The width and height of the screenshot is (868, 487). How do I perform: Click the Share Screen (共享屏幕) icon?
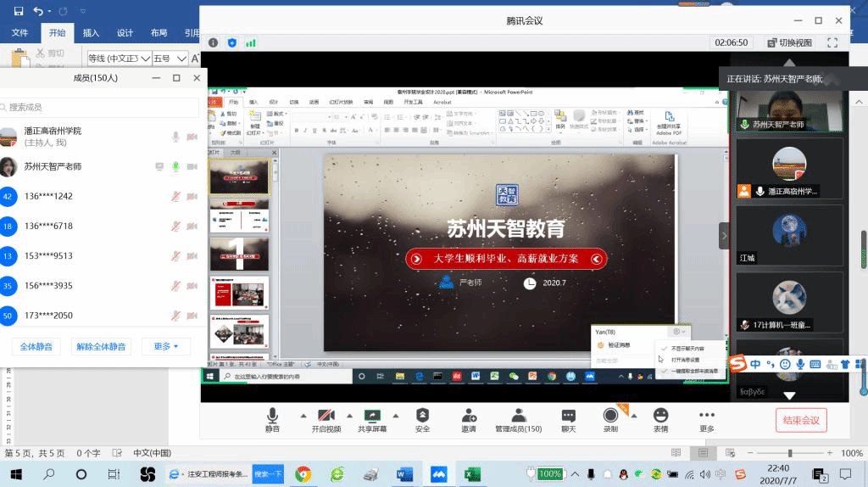pos(372,416)
